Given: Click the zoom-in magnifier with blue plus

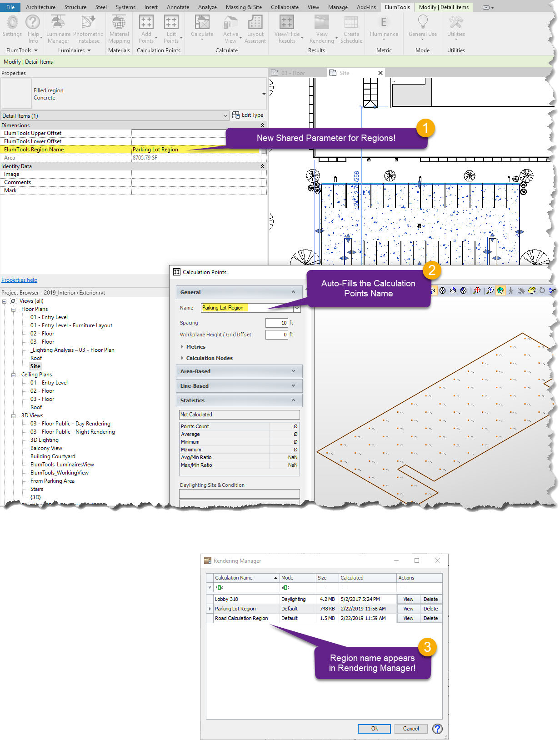Looking at the screenshot, I should point(490,290).
